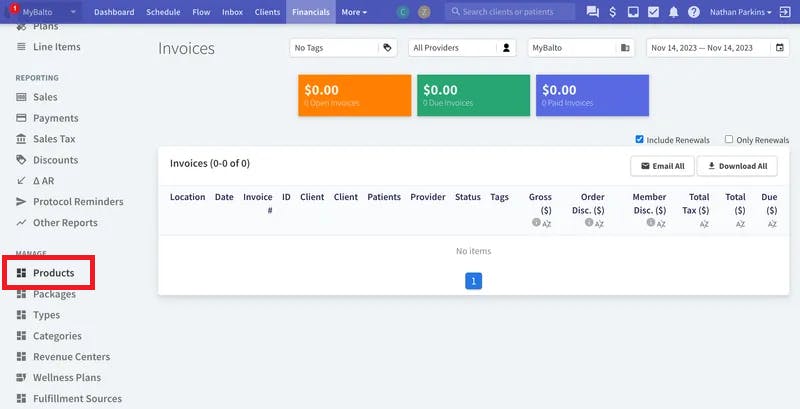This screenshot has width=800, height=409.
Task: Toggle the Include Renewals checkbox
Action: point(639,139)
